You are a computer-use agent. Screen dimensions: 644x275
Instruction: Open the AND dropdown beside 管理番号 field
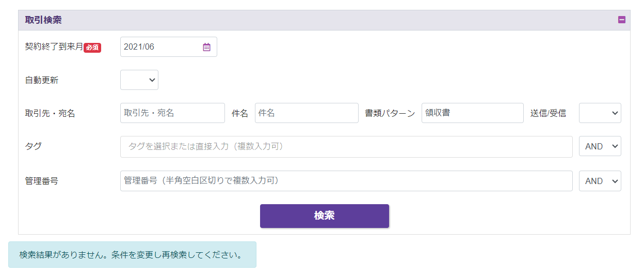tap(600, 181)
